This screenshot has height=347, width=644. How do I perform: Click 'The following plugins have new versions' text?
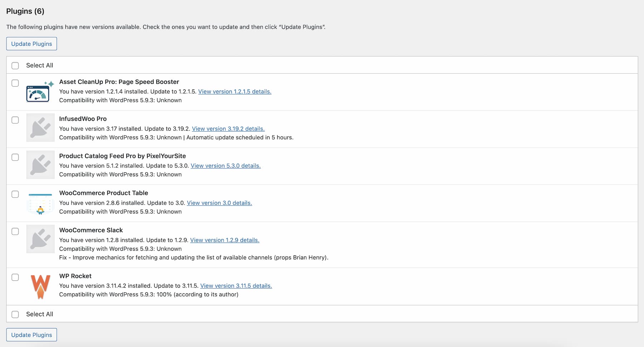coord(166,27)
